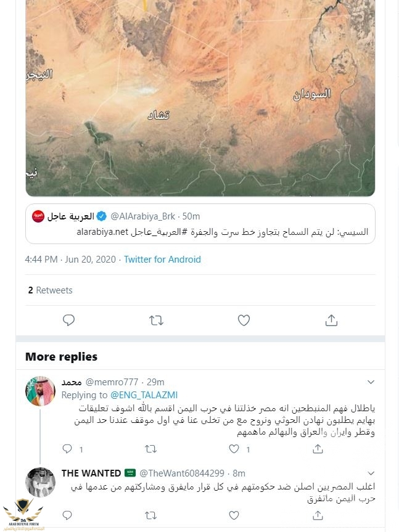Click reply icon on memro777's reply
Viewport: 399px width, 532px height.
68,449
